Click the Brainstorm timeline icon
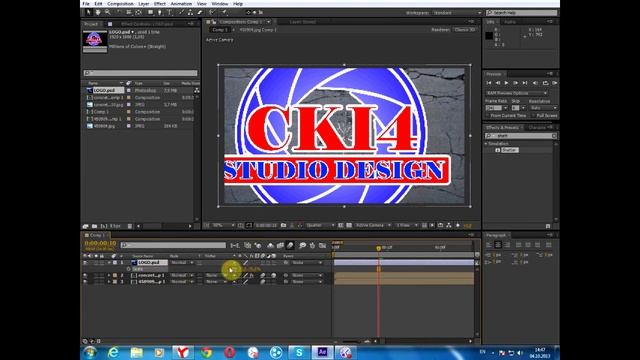Viewport: 640px width, 360px height. [x=302, y=245]
